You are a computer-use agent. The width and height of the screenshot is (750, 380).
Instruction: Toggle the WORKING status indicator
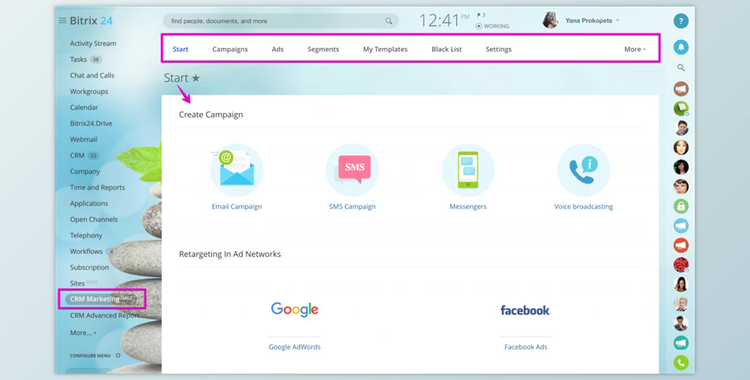pos(492,26)
